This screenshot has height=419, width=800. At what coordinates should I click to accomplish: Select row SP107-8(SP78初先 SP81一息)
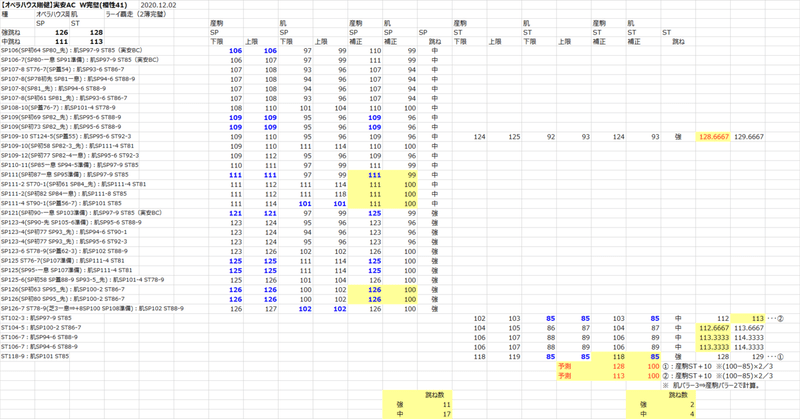click(68, 79)
